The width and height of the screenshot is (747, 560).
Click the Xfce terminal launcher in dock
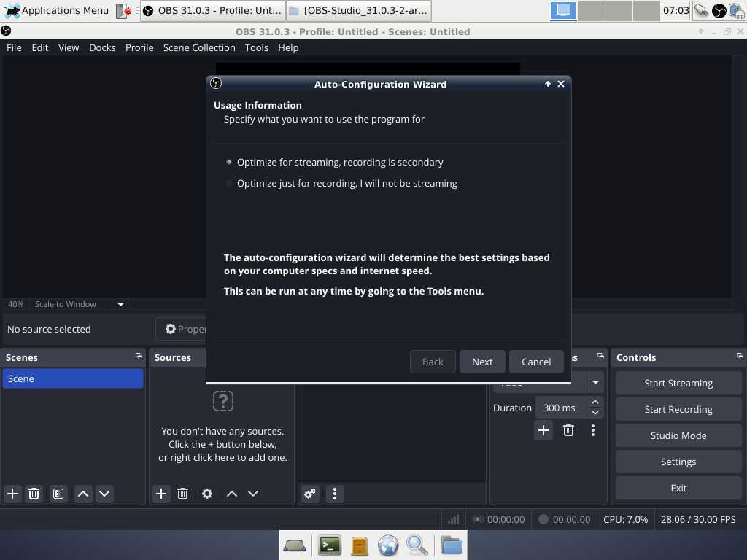click(x=329, y=545)
